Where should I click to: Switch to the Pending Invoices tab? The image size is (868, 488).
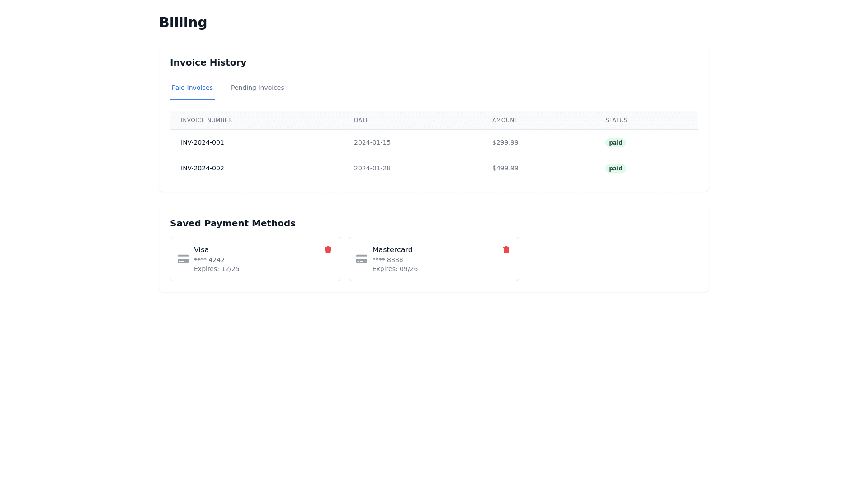(x=257, y=88)
